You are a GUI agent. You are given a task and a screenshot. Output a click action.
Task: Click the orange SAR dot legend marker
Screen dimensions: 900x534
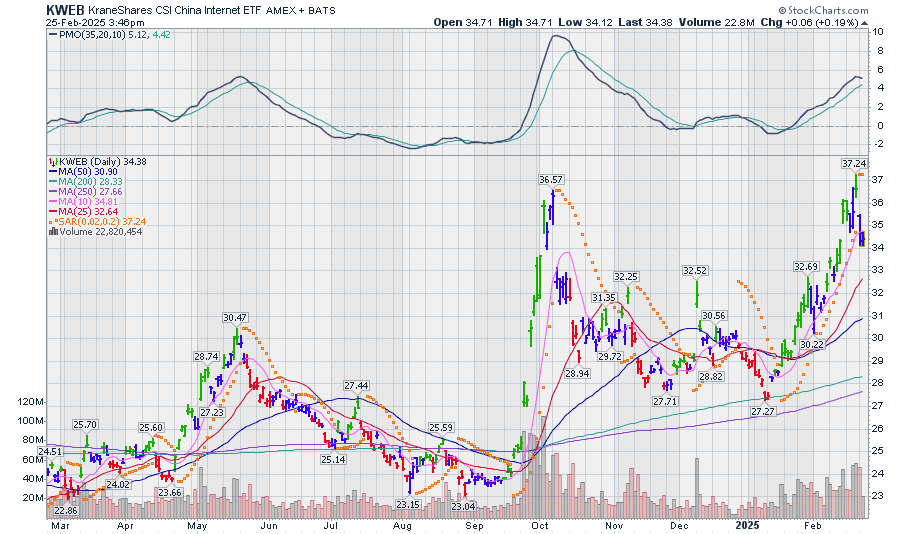pos(52,222)
